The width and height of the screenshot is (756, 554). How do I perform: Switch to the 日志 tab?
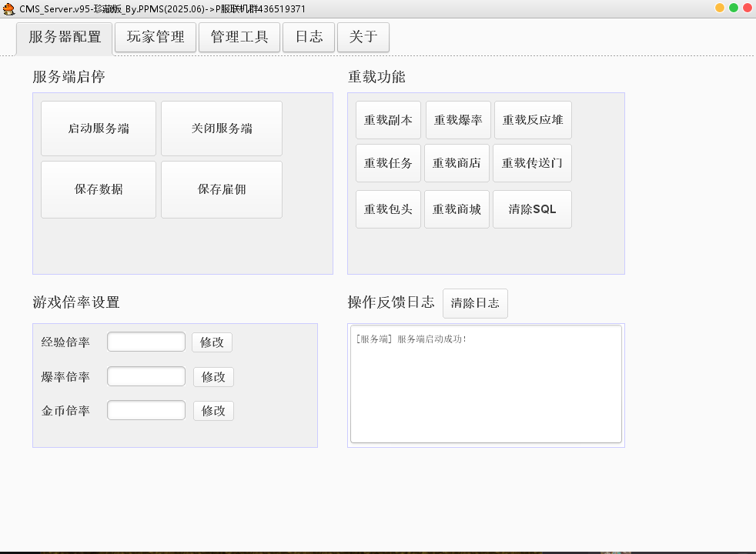pyautogui.click(x=309, y=37)
